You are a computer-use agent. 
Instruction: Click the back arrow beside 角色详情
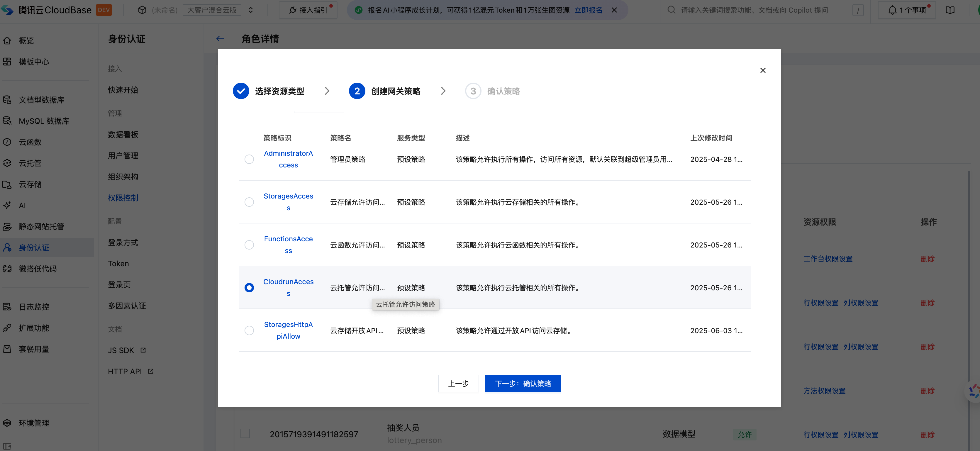(220, 39)
